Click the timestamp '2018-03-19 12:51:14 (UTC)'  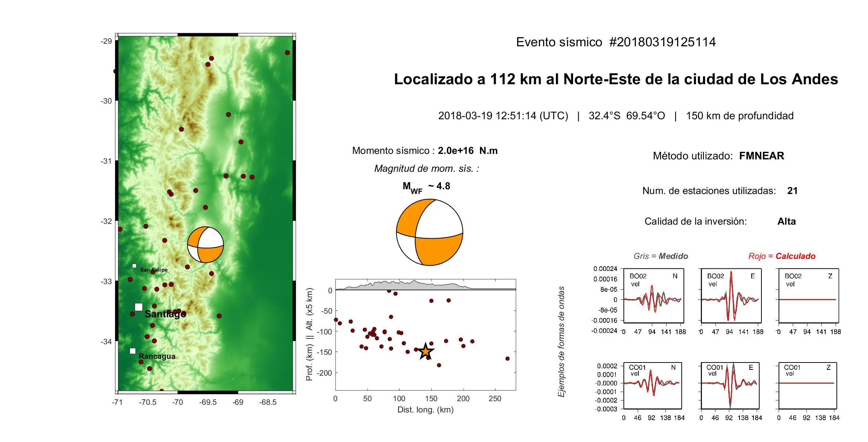point(503,116)
